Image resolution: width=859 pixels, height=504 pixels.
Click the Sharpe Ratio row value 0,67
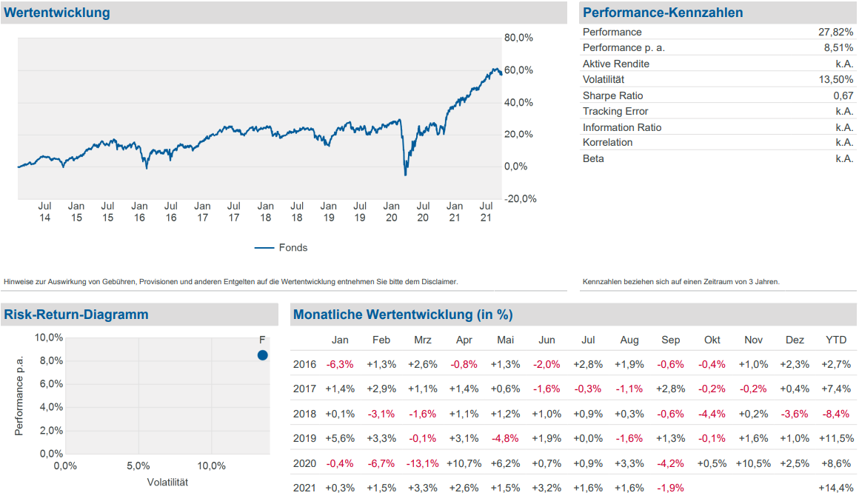[x=843, y=95]
